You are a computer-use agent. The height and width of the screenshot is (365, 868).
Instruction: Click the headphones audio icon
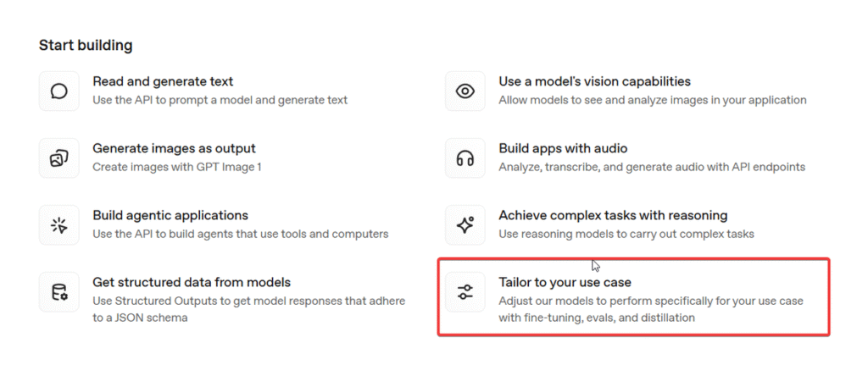[x=465, y=158]
